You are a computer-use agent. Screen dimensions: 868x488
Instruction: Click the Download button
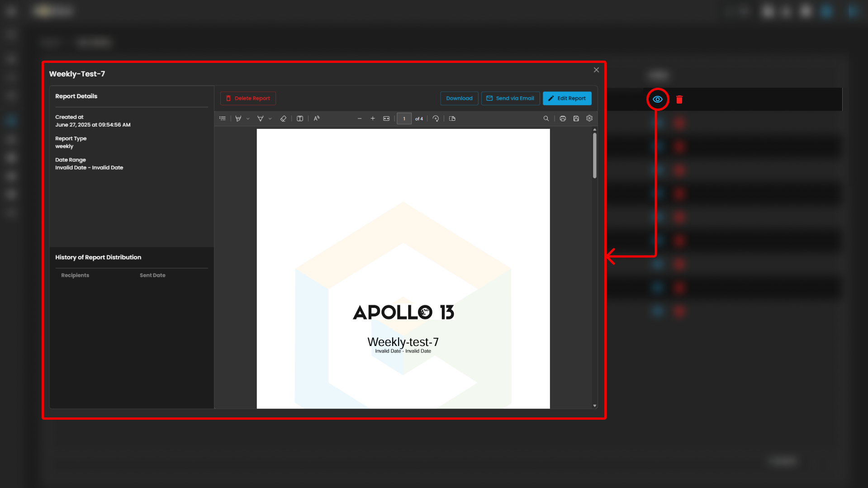459,98
